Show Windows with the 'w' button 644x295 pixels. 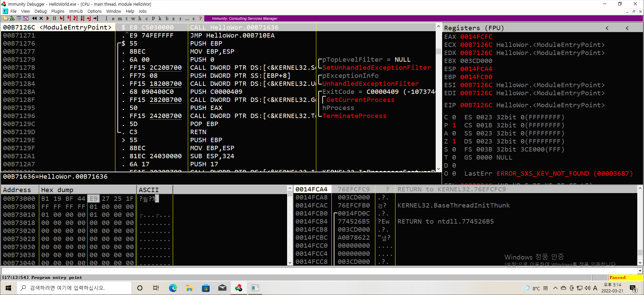[133, 18]
